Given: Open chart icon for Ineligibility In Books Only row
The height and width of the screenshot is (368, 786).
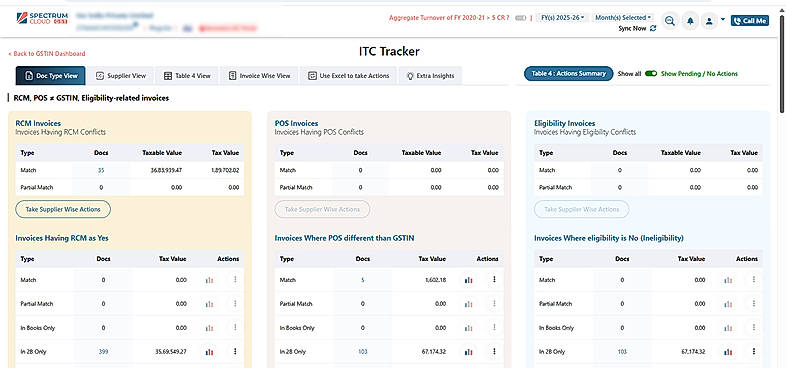Looking at the screenshot, I should pyautogui.click(x=728, y=328).
